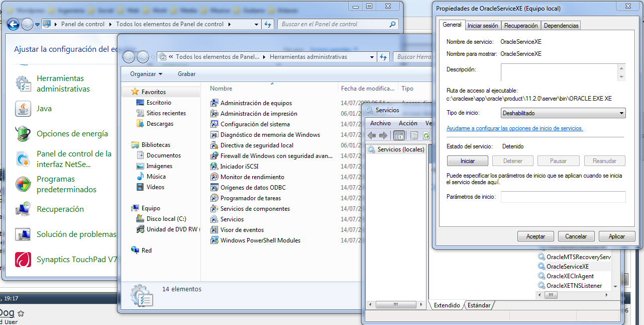The image size is (644, 325).
Task: Open the Acción menu in Servicios
Action: click(x=408, y=123)
